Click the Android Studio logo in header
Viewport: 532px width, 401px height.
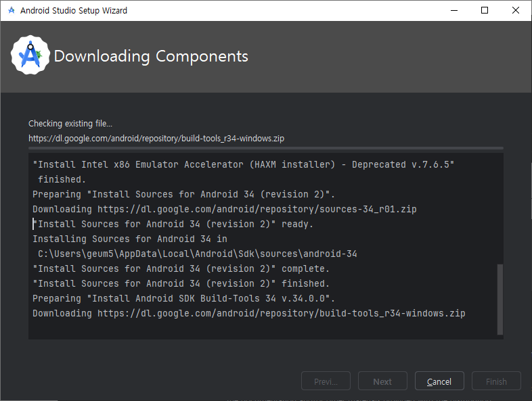point(30,55)
